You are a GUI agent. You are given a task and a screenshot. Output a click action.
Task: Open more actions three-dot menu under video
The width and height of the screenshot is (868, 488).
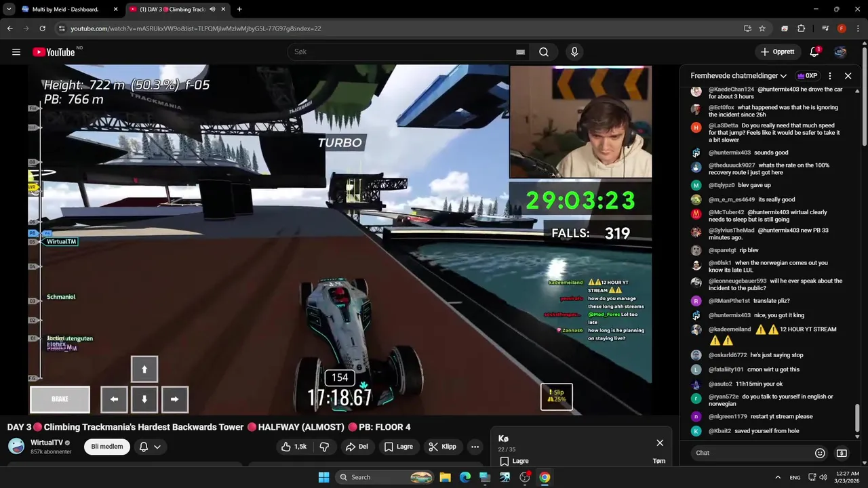pos(475,447)
